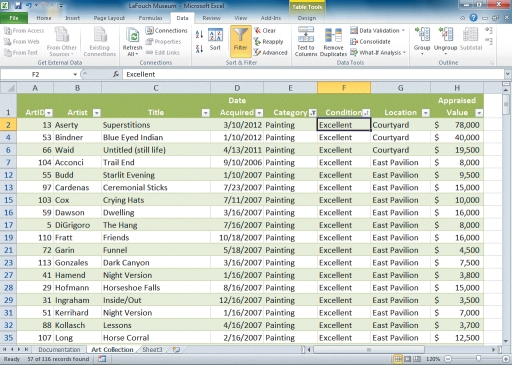The width and height of the screenshot is (512, 365).
Task: Open Connections list
Action: [167, 31]
